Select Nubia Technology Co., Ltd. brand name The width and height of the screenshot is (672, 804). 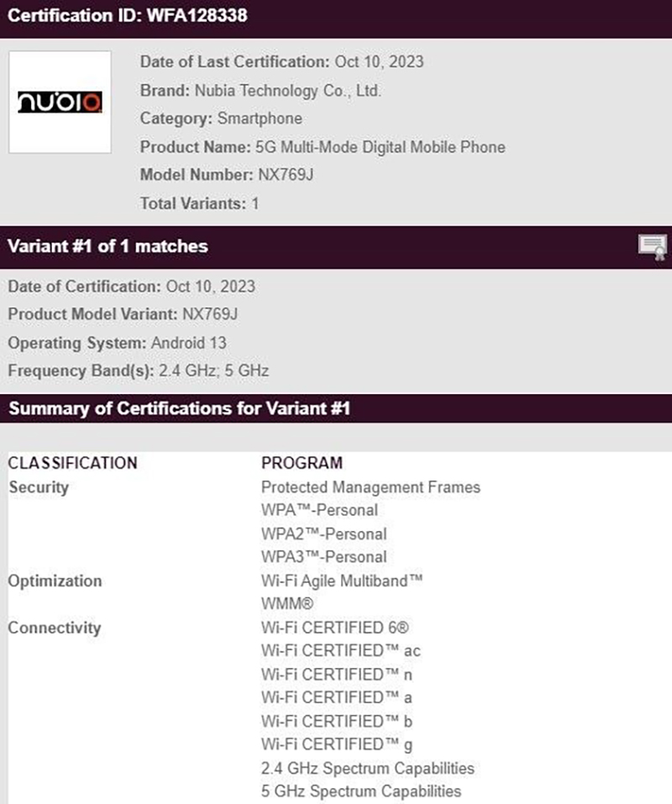tap(287, 91)
